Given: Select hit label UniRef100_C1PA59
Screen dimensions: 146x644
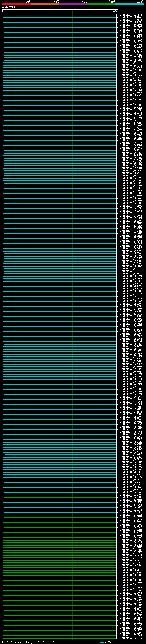Looking at the screenshot, I should click(131, 603).
